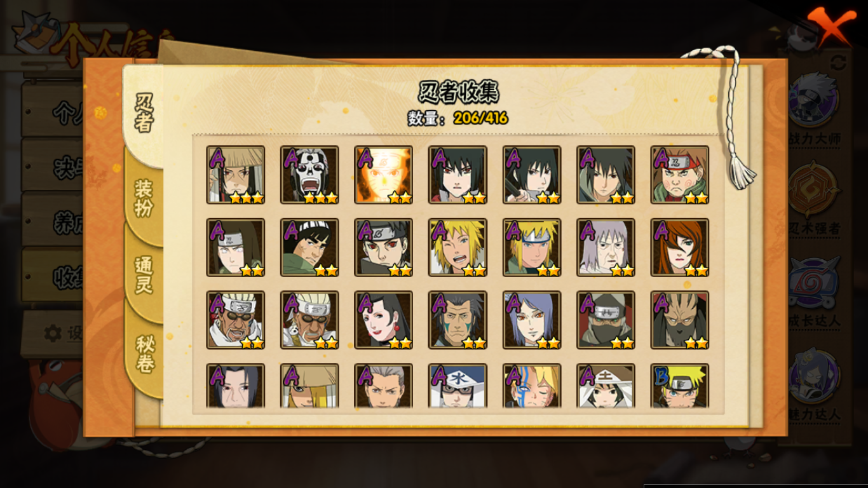This screenshot has width=868, height=488.
Task: Pick the masked Kakashi portrait
Action: coord(606,320)
